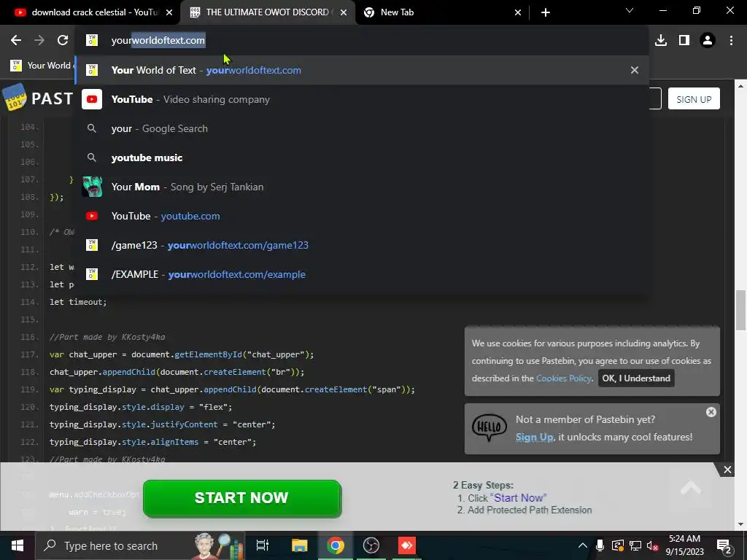The width and height of the screenshot is (747, 560).
Task: Open /game123 yourworldoftext suggestion
Action: pos(362,245)
